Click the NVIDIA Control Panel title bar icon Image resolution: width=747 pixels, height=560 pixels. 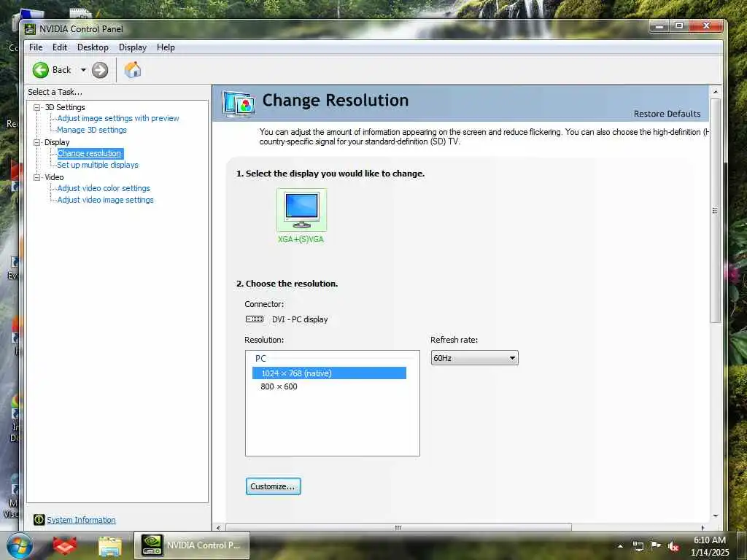click(30, 29)
